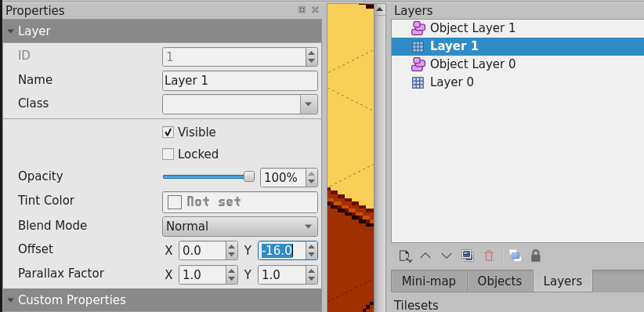Switch to the Objects tab

[x=500, y=281]
